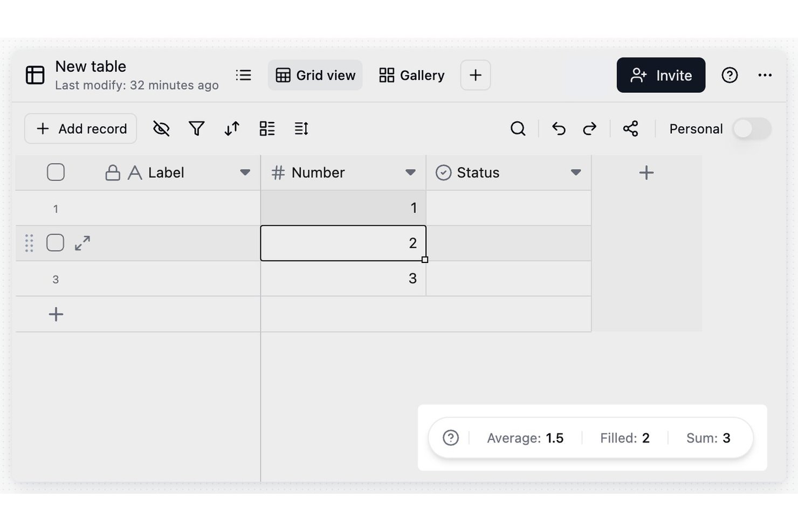The width and height of the screenshot is (798, 532).
Task: Select Number cell containing 1
Action: tap(343, 208)
